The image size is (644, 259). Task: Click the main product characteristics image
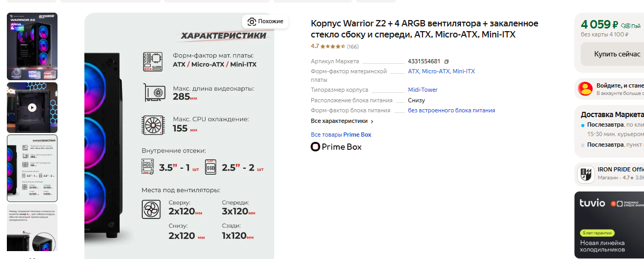(x=179, y=137)
